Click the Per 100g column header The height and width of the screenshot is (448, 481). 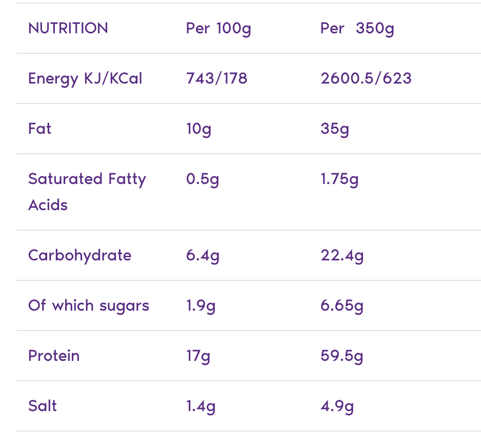pos(218,28)
